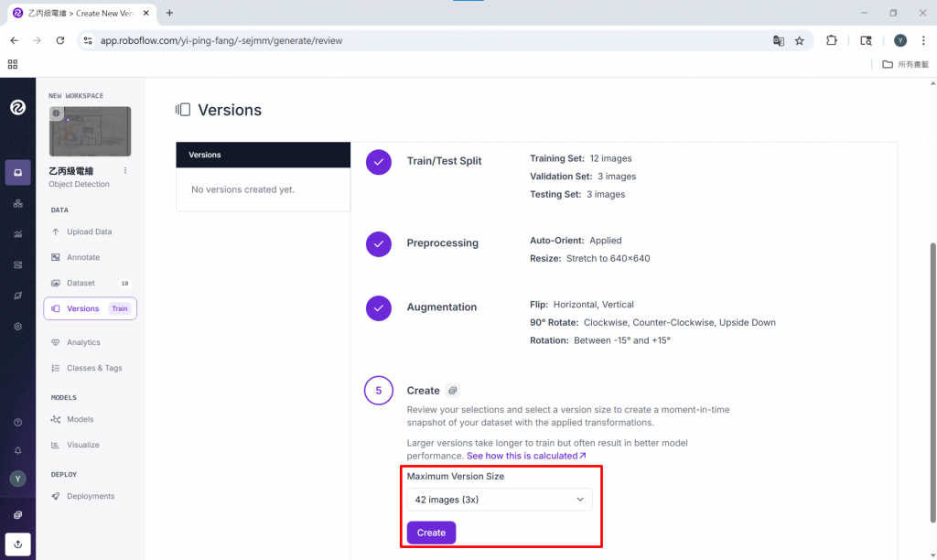
Task: Open Upload Data in sidebar
Action: point(90,232)
